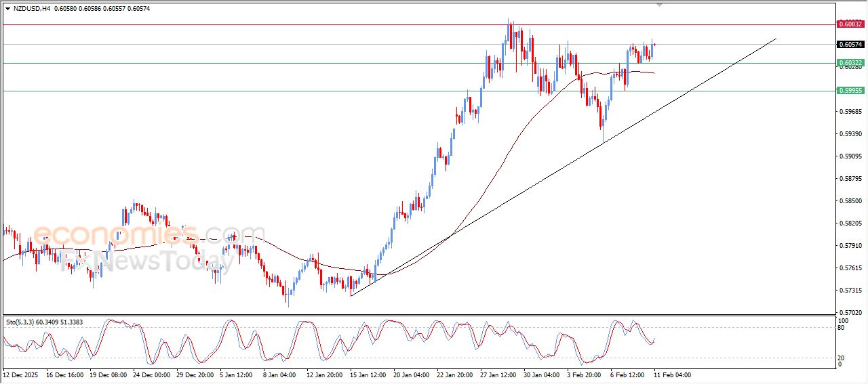Click the NZDUSD,H4 symbol title text
Viewport: 868px width, 384px height.
click(x=32, y=8)
